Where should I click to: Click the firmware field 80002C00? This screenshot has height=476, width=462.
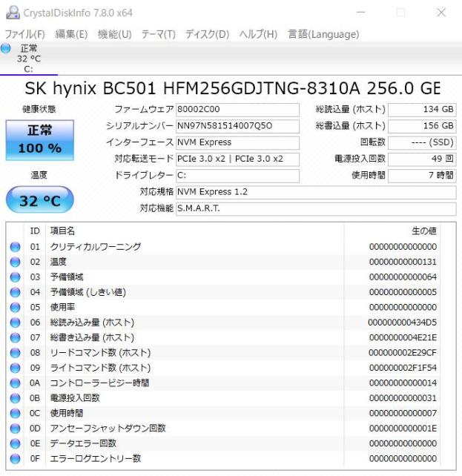coord(237,110)
